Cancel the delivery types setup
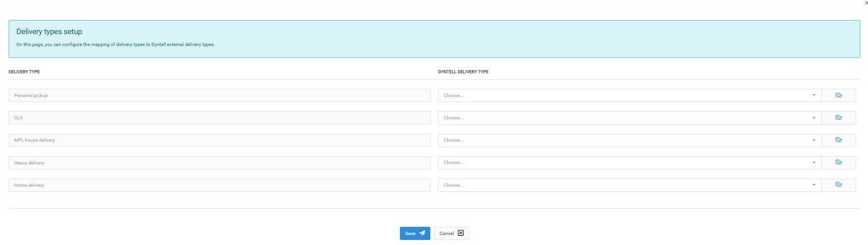Screen dimensions: 868x245 451,233
